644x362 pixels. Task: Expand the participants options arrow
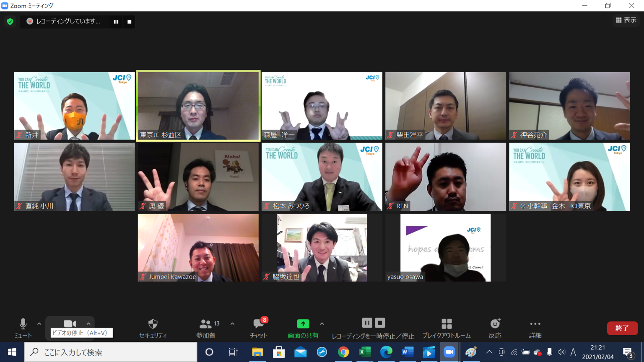[232, 323]
